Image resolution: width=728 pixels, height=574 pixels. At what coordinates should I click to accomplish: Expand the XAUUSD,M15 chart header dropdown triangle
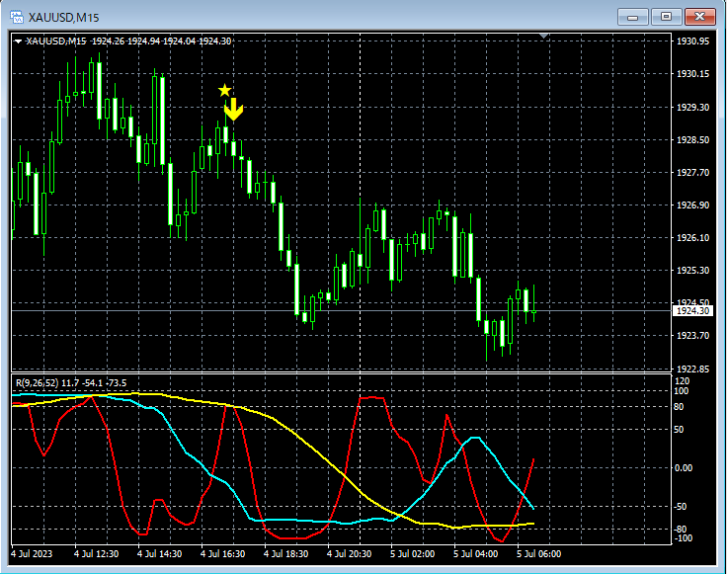[18, 41]
